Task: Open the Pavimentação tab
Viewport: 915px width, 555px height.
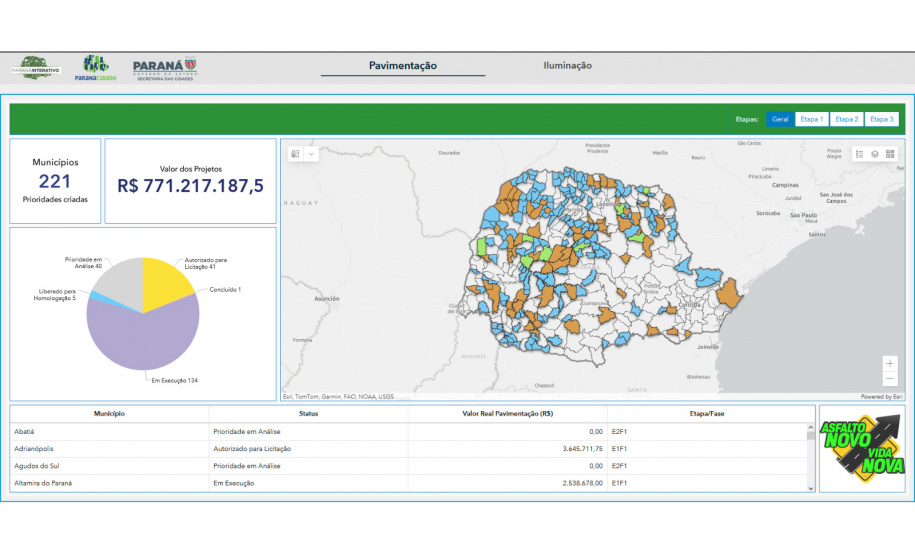Action: click(x=402, y=65)
